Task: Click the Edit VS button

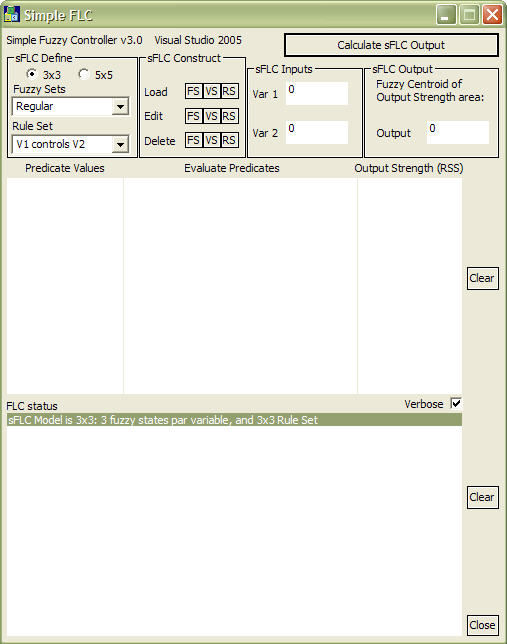Action: point(211,116)
